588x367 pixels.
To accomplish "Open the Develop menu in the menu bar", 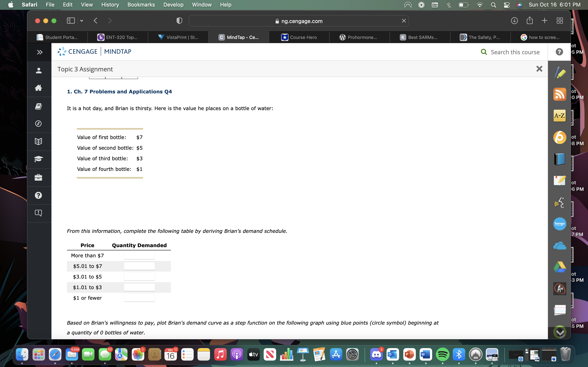I will point(173,5).
